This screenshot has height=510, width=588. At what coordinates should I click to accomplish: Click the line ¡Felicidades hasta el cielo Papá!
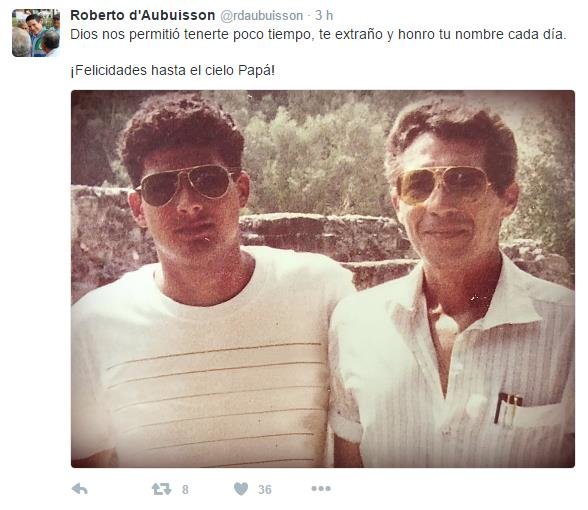click(172, 70)
